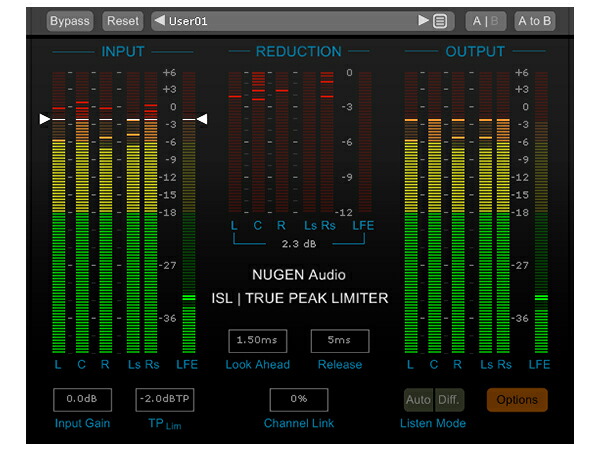Click the Look Ahead 1.50ms value box

[x=258, y=341]
